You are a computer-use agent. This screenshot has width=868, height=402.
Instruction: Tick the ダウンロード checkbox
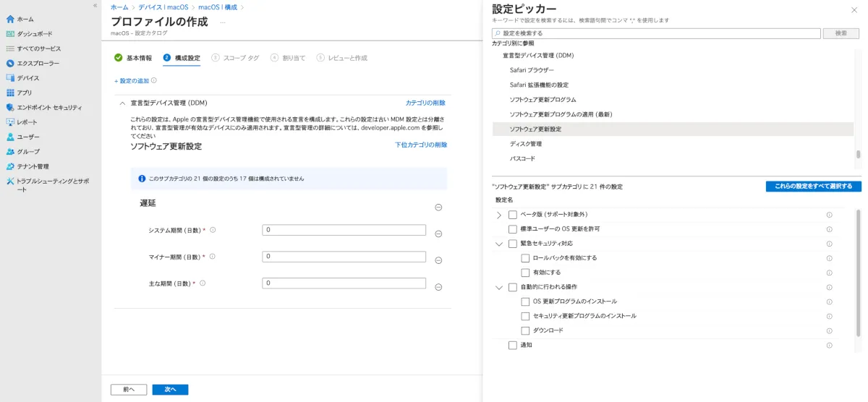[525, 330]
